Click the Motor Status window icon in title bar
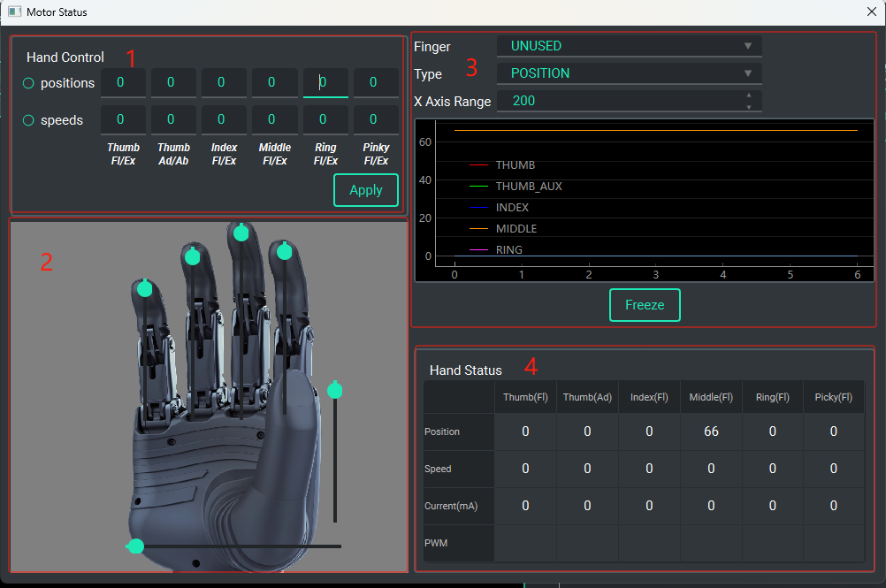The height and width of the screenshot is (588, 886). [x=14, y=12]
